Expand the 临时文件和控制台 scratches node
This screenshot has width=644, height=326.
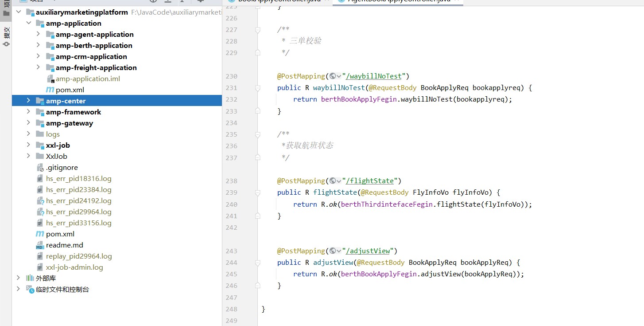coord(18,289)
